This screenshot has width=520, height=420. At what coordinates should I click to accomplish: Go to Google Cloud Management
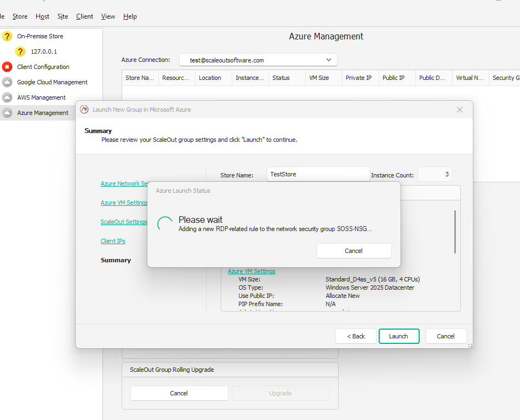pos(53,82)
